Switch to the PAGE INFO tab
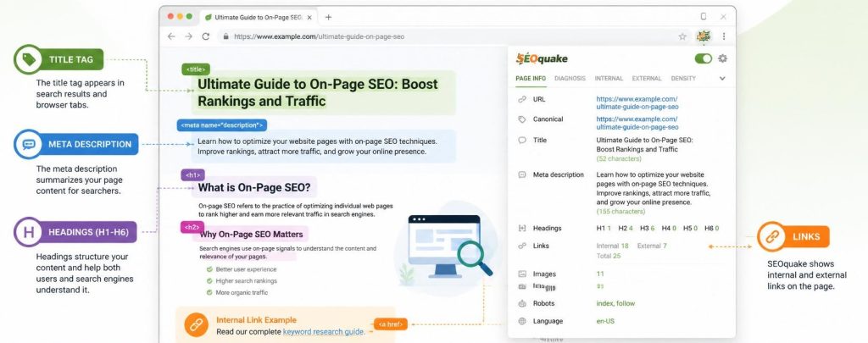This screenshot has height=343, width=868. (x=531, y=79)
